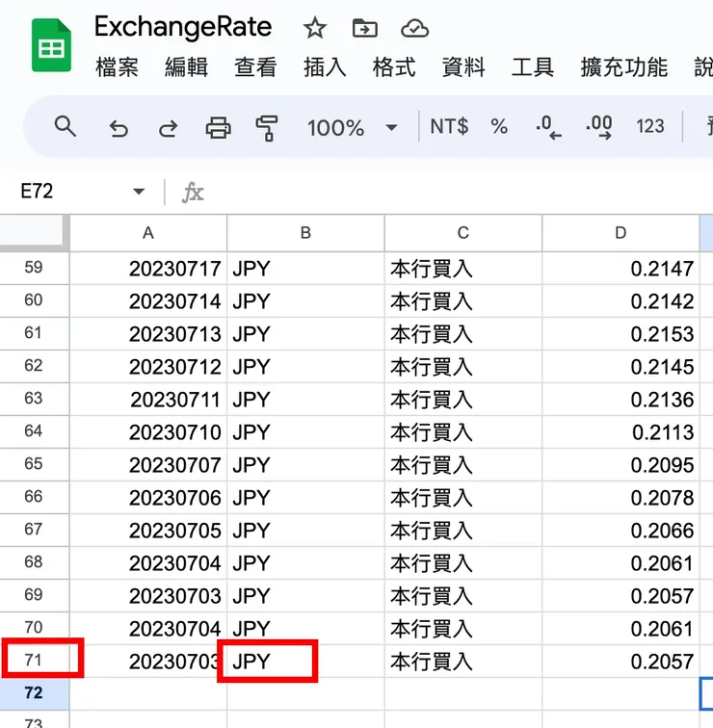This screenshot has width=713, height=728.
Task: Redo the last action
Action: pyautogui.click(x=169, y=128)
